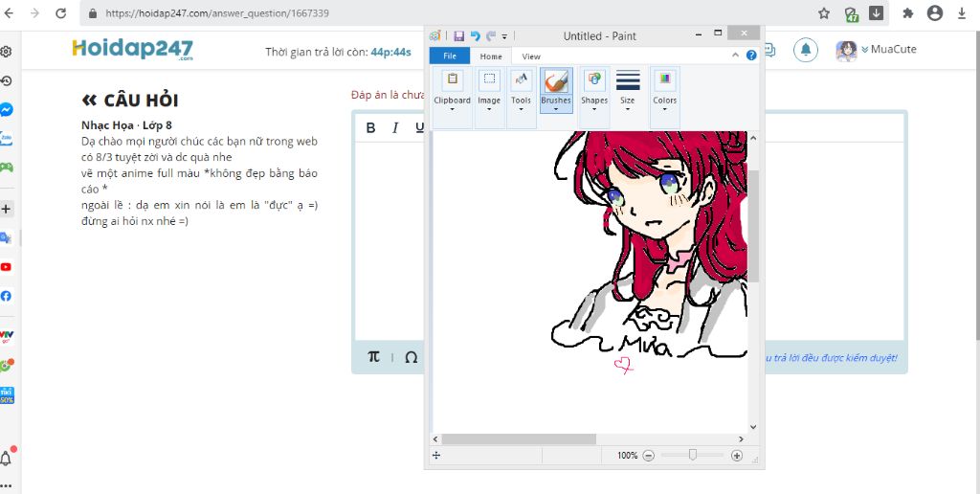Open YouTube from the browser sidebar
The image size is (980, 494).
7,267
